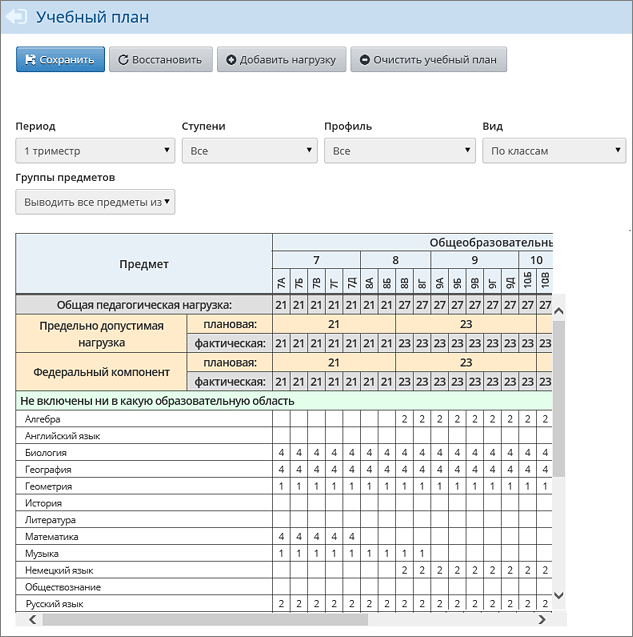Click the Сохранить save button
This screenshot has height=637, width=633.
(60, 60)
